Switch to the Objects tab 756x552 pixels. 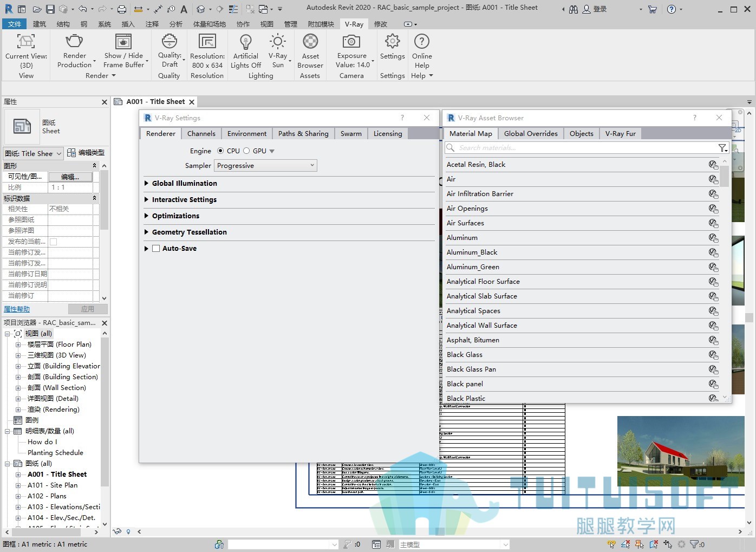(x=582, y=134)
